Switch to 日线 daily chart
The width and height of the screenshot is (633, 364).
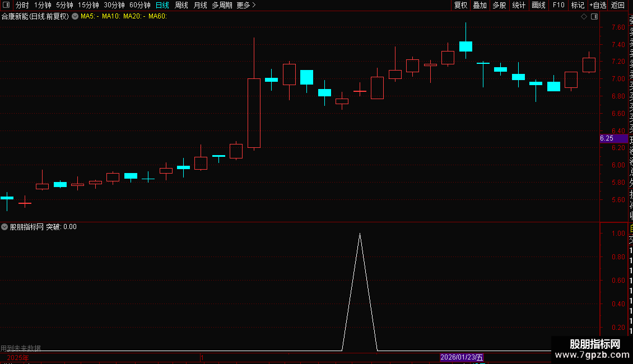162,5
